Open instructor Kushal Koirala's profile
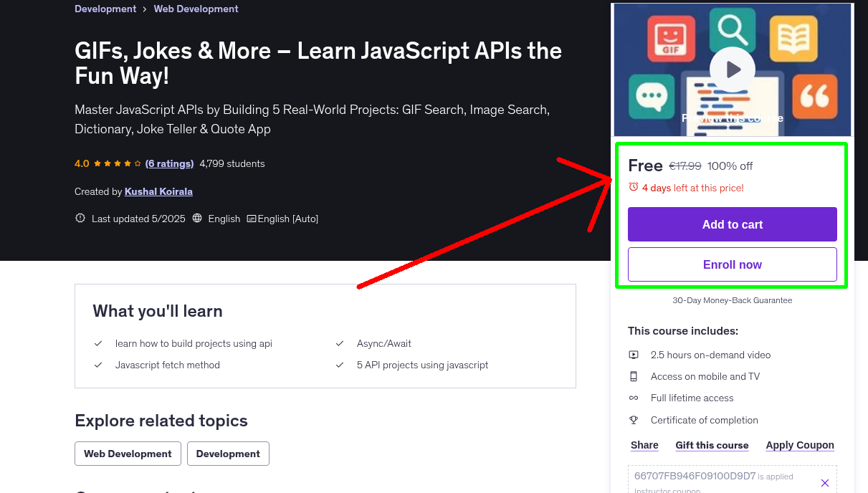The height and width of the screenshot is (493, 868). [158, 191]
